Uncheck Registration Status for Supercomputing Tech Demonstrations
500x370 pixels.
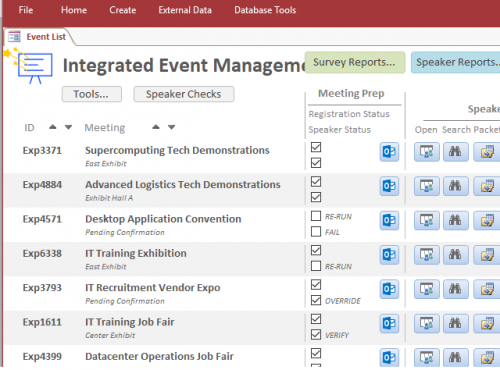(x=316, y=147)
